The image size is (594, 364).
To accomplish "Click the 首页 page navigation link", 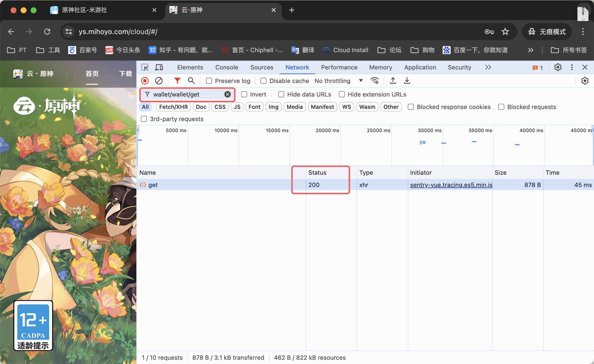I will (x=92, y=74).
